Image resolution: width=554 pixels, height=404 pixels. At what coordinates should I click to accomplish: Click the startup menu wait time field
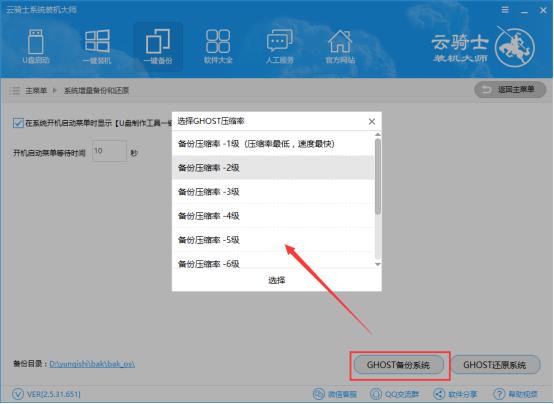[x=109, y=151]
